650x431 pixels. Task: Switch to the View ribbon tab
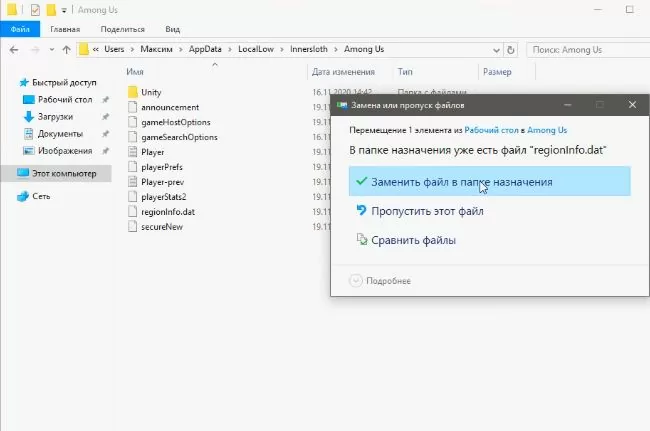click(173, 30)
